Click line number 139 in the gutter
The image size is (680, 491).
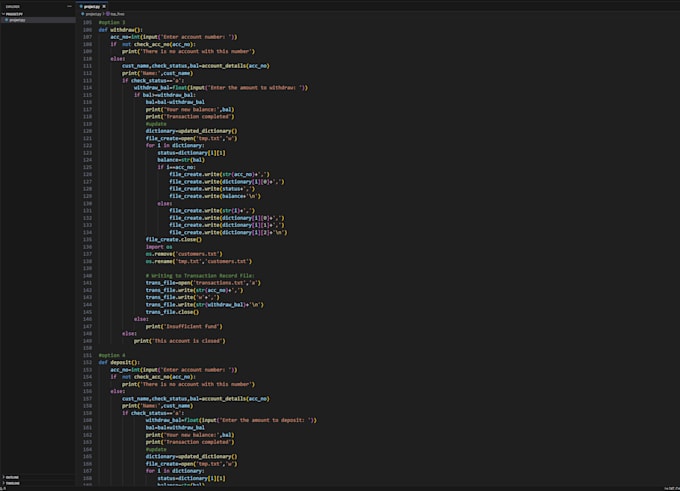87,268
